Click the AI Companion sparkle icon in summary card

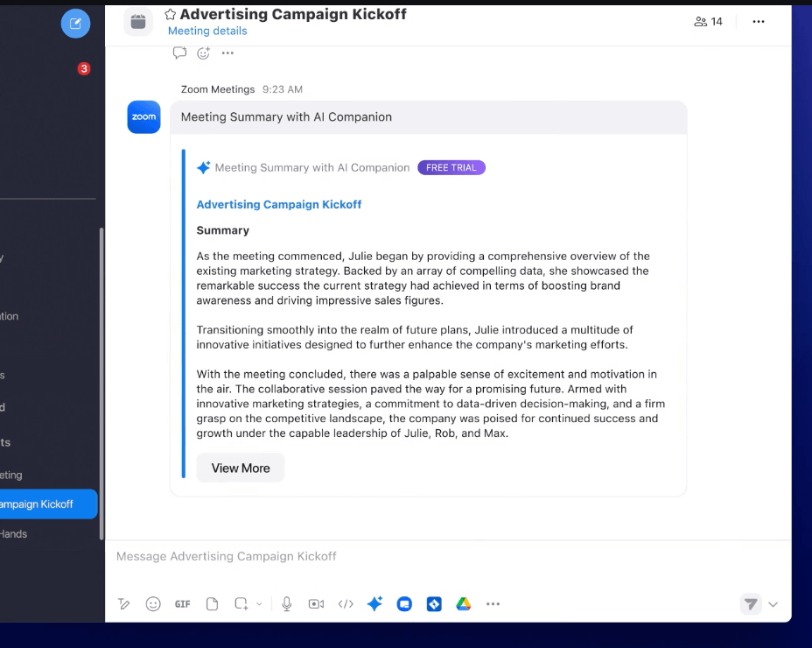pyautogui.click(x=204, y=167)
